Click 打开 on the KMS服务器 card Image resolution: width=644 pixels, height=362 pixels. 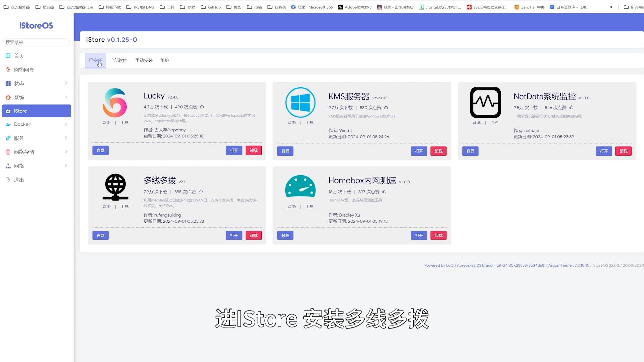tap(419, 151)
